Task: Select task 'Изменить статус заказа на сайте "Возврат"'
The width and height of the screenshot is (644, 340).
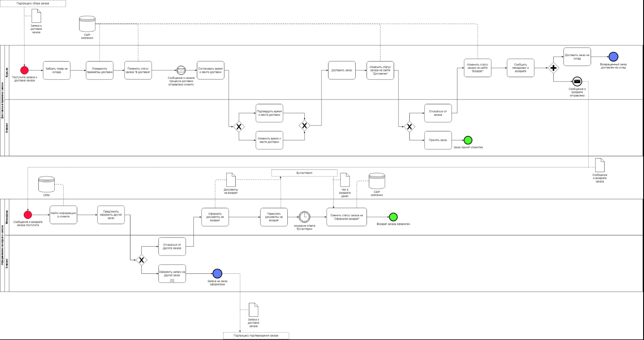Action: pyautogui.click(x=477, y=68)
